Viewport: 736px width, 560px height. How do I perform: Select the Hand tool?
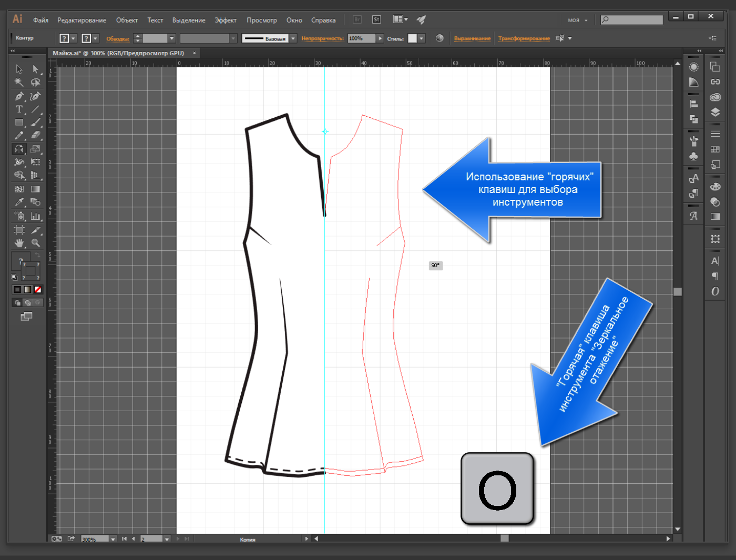pyautogui.click(x=19, y=243)
